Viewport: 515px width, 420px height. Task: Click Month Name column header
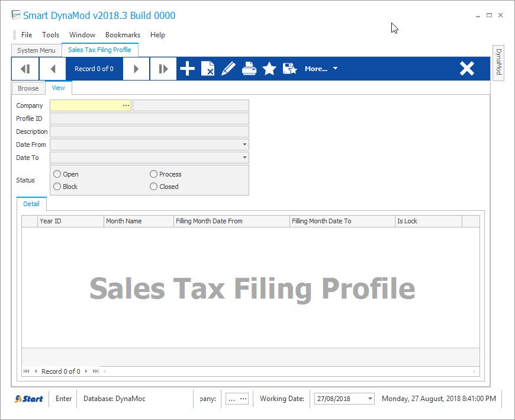[139, 221]
